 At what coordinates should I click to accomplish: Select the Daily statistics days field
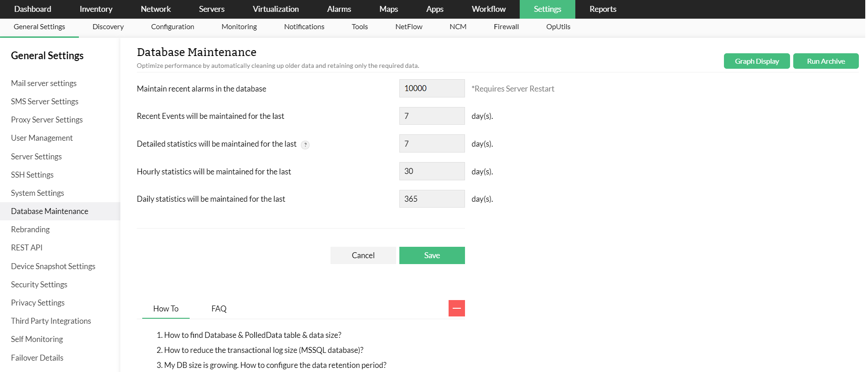(x=432, y=199)
